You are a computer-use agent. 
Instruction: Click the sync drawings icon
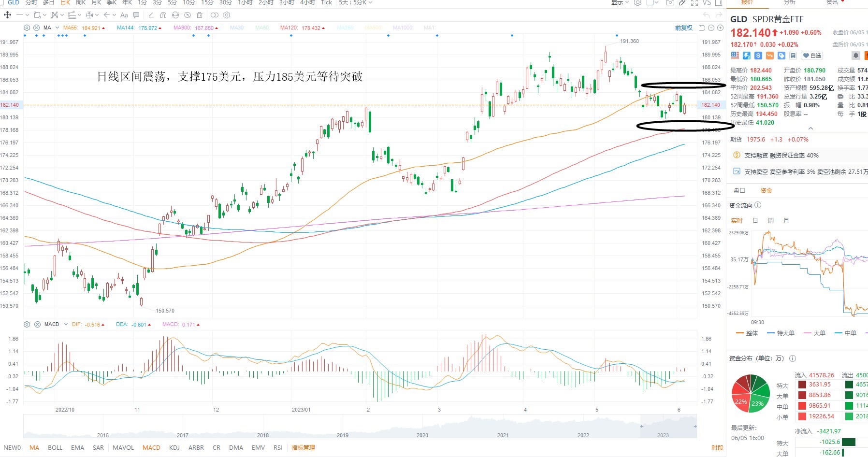click(175, 15)
